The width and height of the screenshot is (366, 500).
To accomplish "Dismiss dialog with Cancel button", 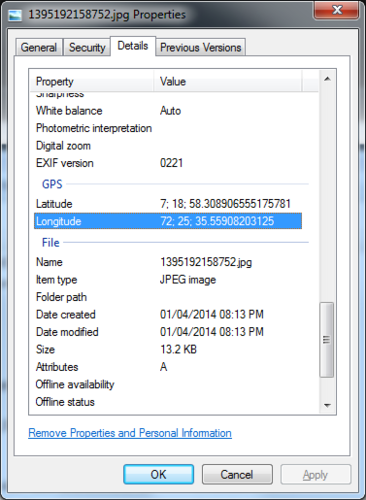I will click(237, 474).
